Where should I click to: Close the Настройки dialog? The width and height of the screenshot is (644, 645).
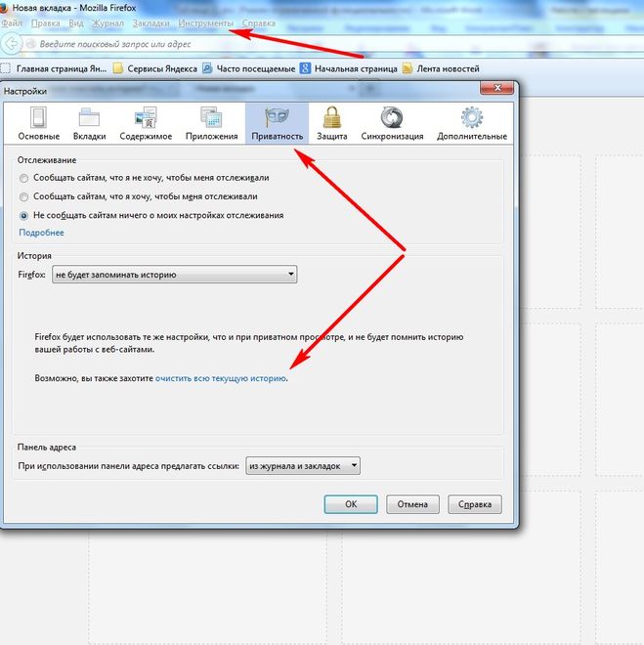(496, 88)
